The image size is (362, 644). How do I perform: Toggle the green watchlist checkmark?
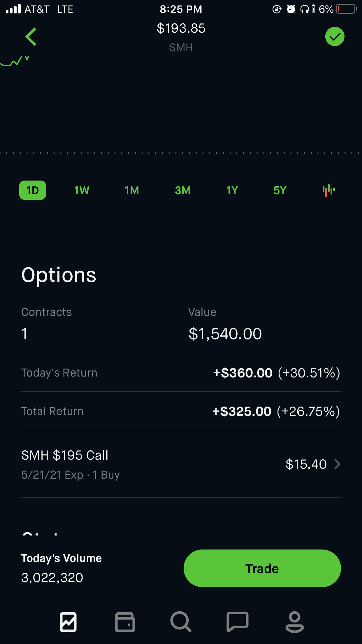coord(335,37)
